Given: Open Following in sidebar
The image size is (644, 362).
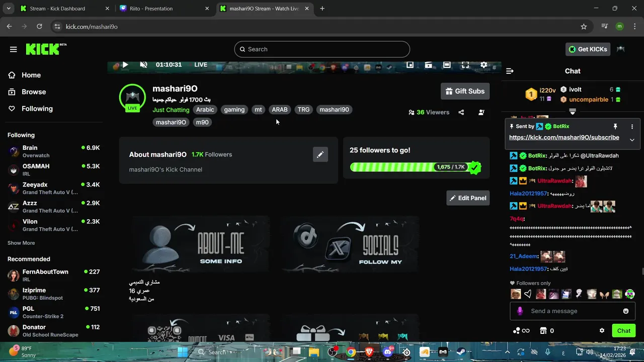Looking at the screenshot, I should point(37,109).
